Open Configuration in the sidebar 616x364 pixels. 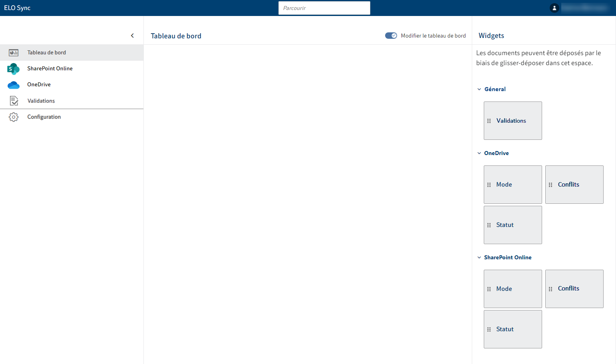(x=72, y=117)
